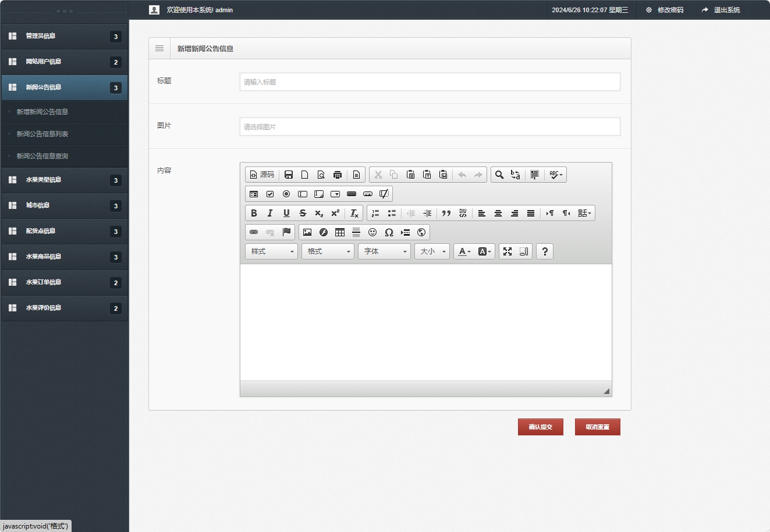Expand the 水果类型信息 sidebar menu

64,180
